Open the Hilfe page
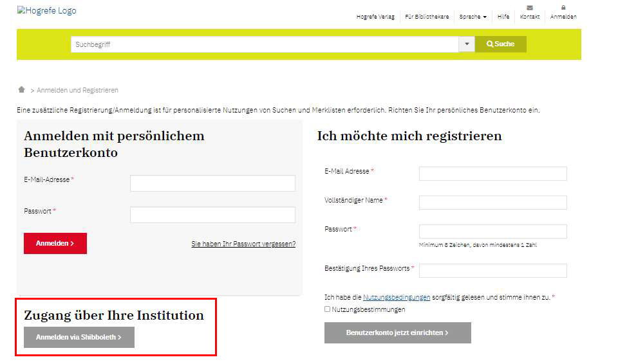Image resolution: width=618 pixels, height=364 pixels. [x=503, y=17]
